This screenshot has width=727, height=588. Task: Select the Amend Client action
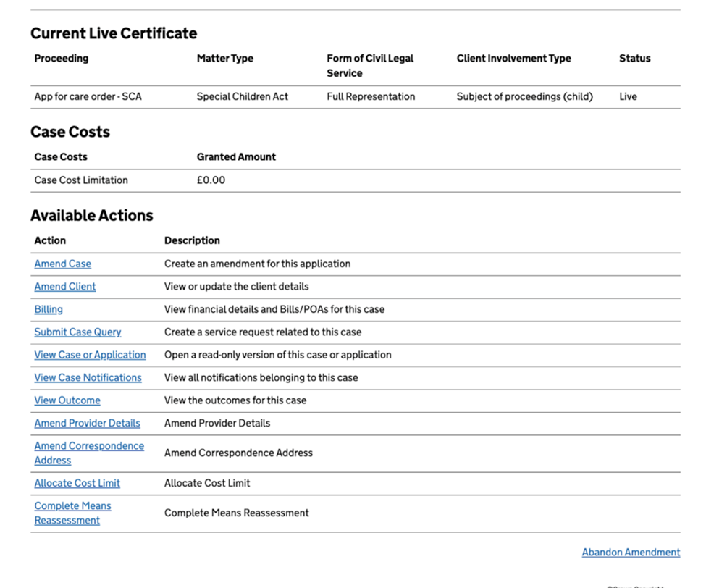click(65, 287)
